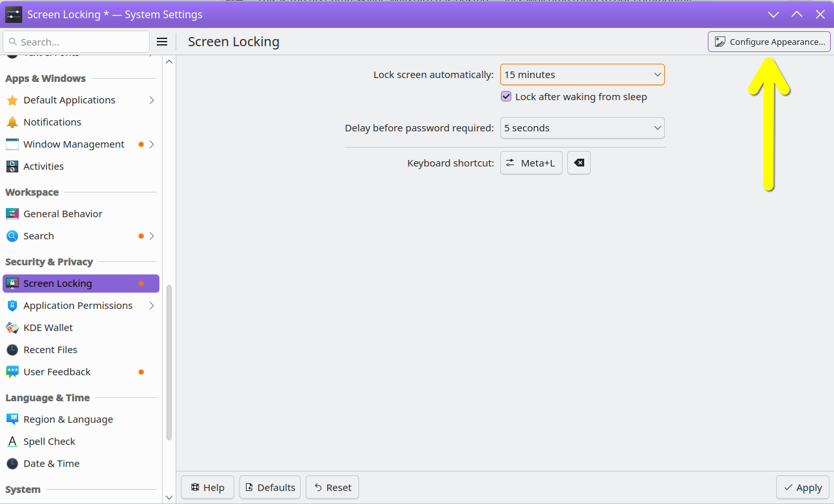
Task: Click the Default Applications star icon
Action: click(12, 100)
